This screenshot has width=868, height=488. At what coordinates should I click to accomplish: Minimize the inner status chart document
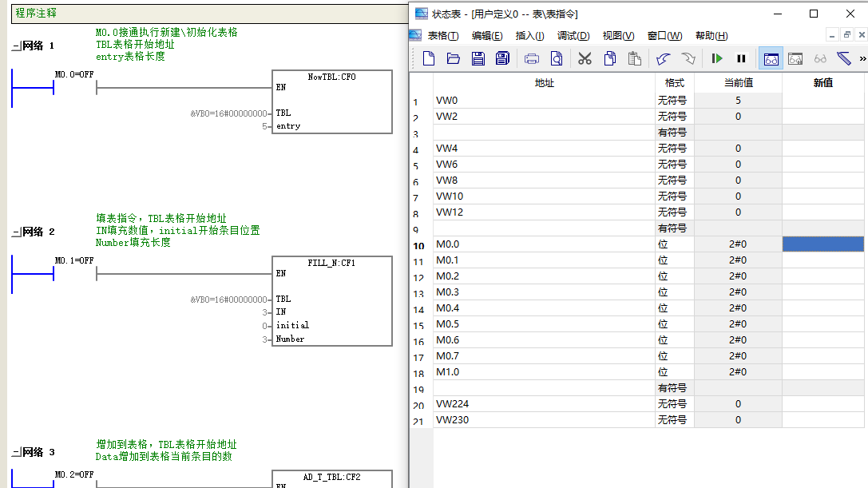832,35
